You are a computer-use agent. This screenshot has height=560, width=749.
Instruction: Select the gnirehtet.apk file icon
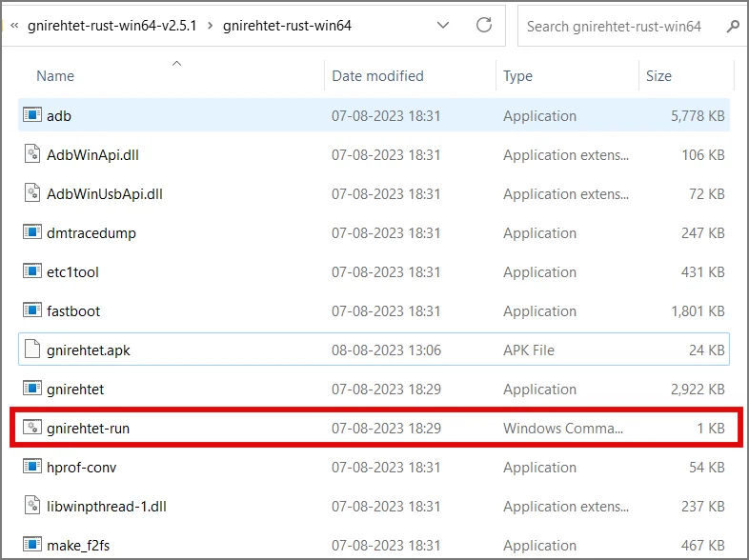coord(32,350)
